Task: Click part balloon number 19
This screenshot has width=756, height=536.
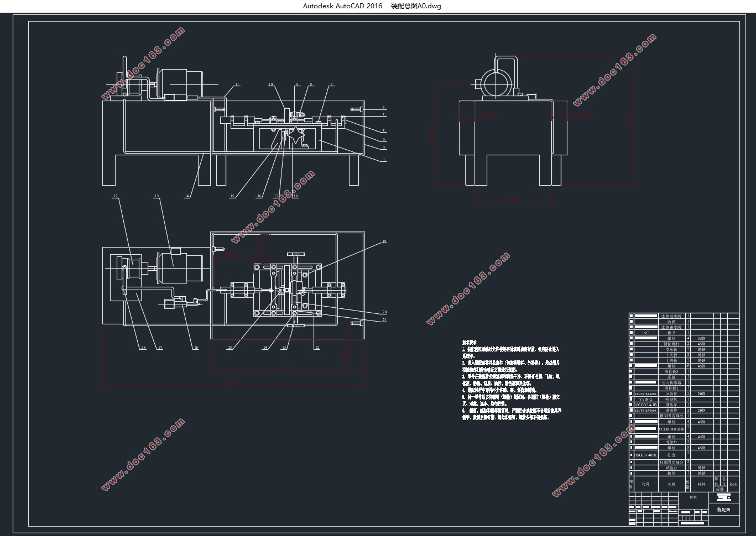Action: pyautogui.click(x=384, y=241)
